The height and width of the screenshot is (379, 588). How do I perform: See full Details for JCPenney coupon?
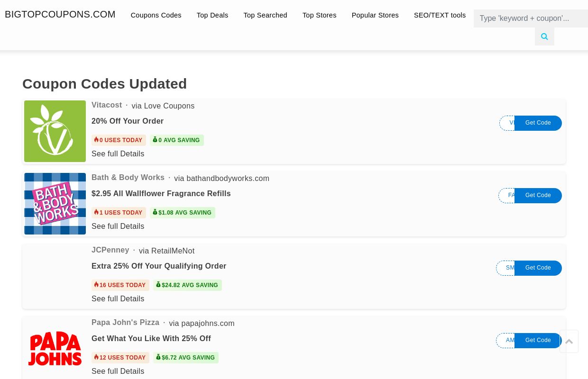point(118,299)
